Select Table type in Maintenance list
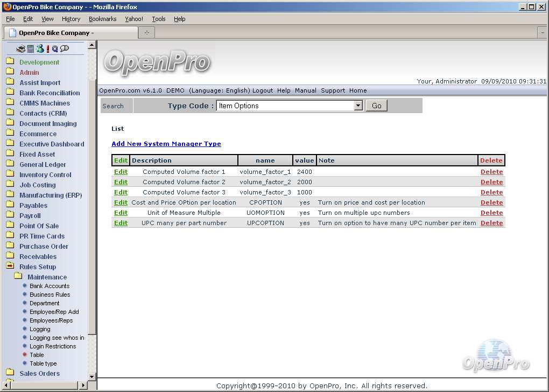549x392 pixels. (x=43, y=363)
